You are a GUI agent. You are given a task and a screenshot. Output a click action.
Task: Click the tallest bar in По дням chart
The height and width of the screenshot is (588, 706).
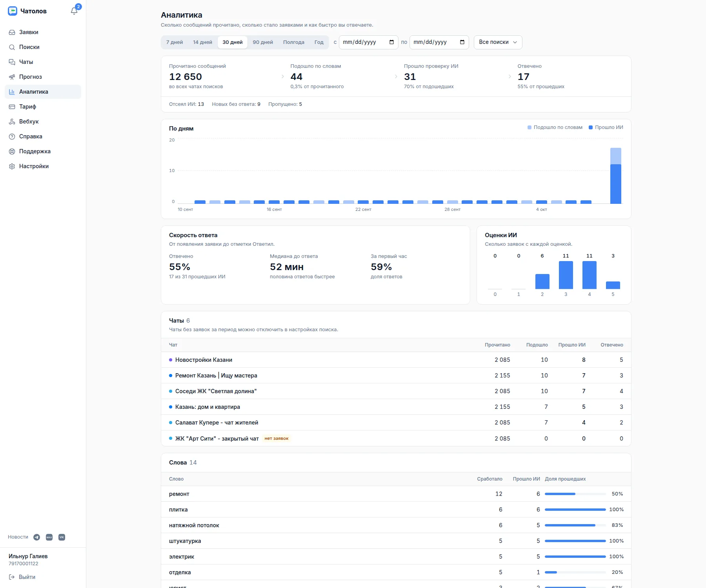[616, 176]
